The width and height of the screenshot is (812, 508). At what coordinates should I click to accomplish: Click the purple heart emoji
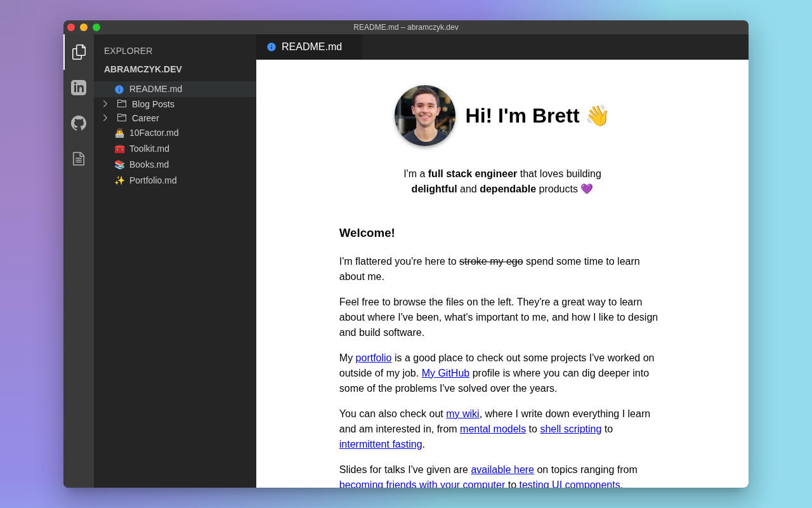pyautogui.click(x=587, y=189)
